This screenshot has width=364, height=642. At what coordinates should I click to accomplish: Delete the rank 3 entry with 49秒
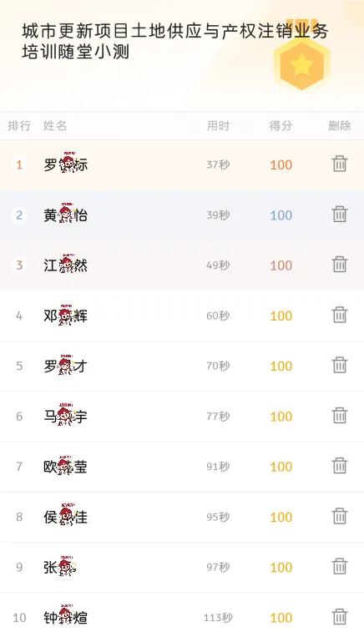pos(340,265)
